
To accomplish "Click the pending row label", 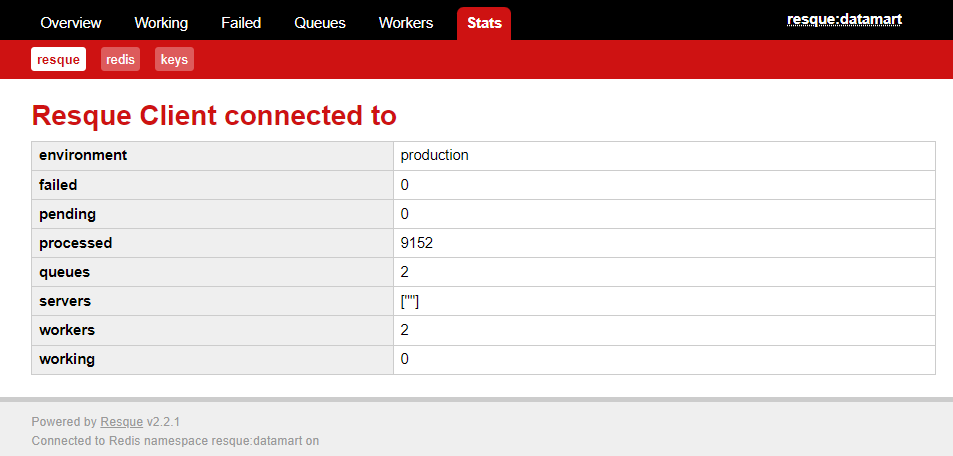I will pyautogui.click(x=67, y=214).
